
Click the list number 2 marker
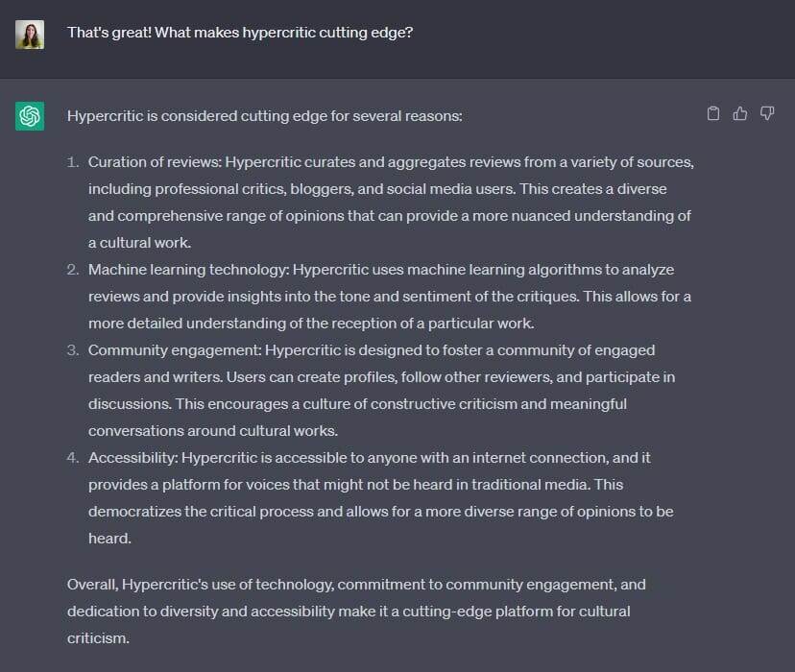(x=73, y=270)
